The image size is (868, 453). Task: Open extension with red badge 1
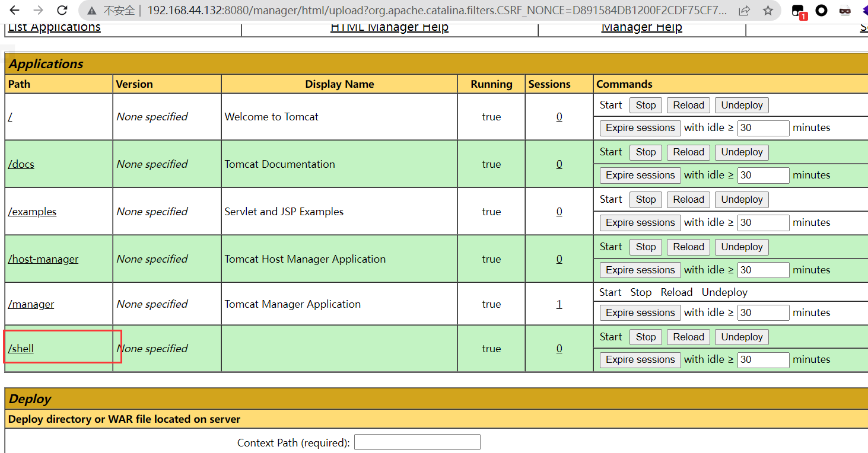(799, 11)
